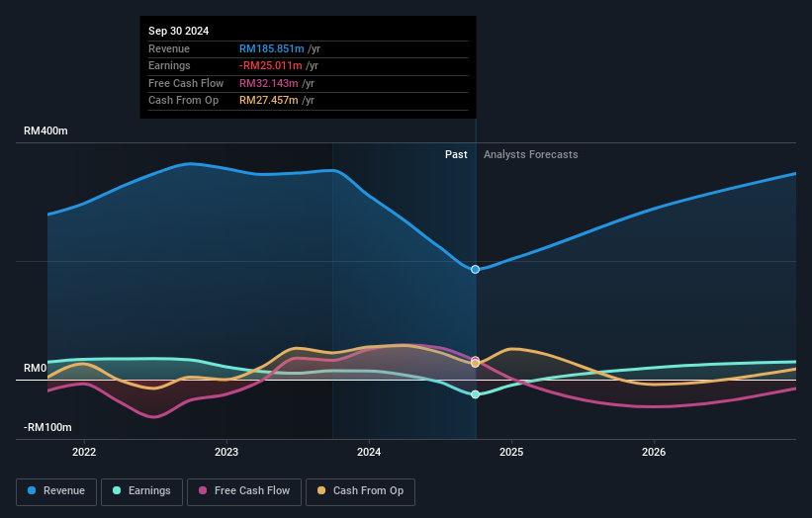The height and width of the screenshot is (518, 812).
Task: Click tooltip date 'Sep 30 2024'
Action: click(x=179, y=31)
